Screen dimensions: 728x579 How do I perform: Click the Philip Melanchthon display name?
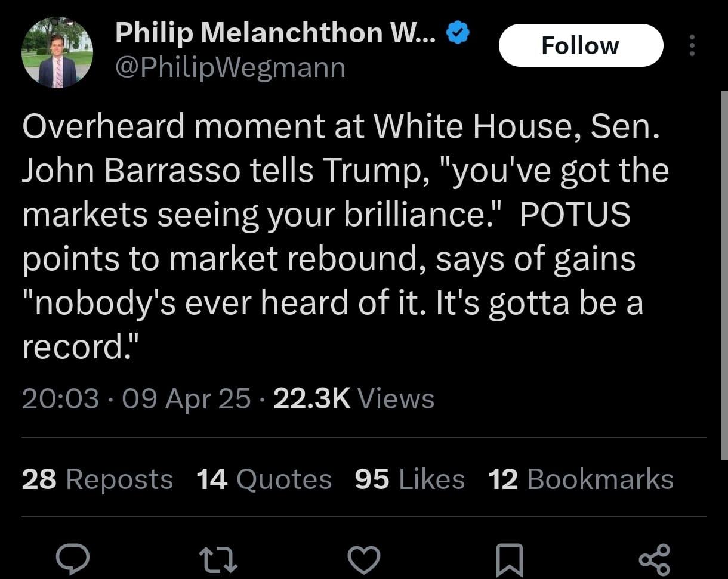pos(275,33)
